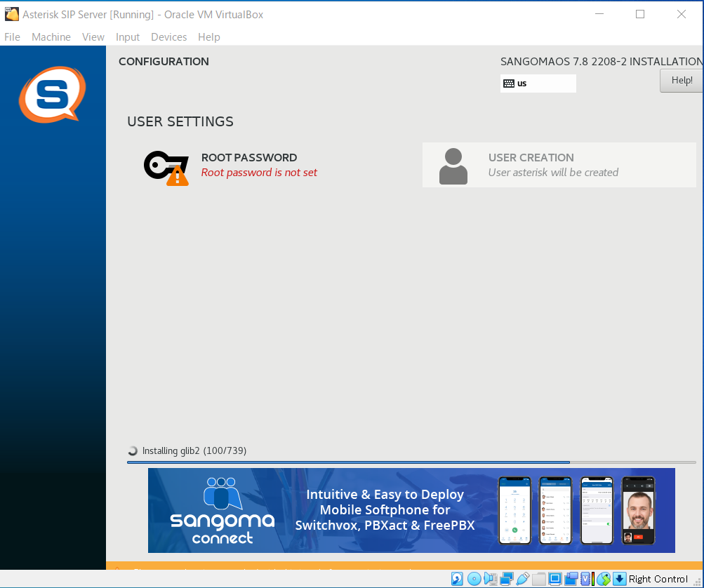Click VirtualBox network adapters indicator
Image resolution: width=704 pixels, height=588 pixels.
507,579
